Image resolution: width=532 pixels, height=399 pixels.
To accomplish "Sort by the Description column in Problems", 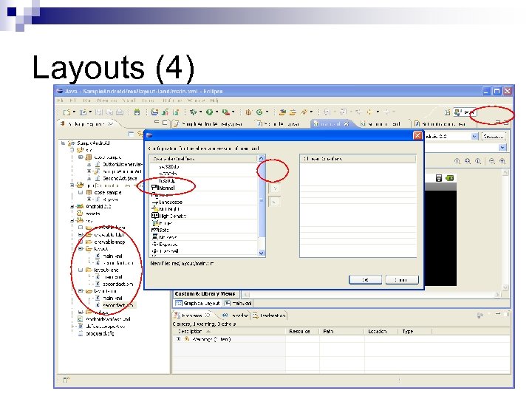I will tap(229, 332).
